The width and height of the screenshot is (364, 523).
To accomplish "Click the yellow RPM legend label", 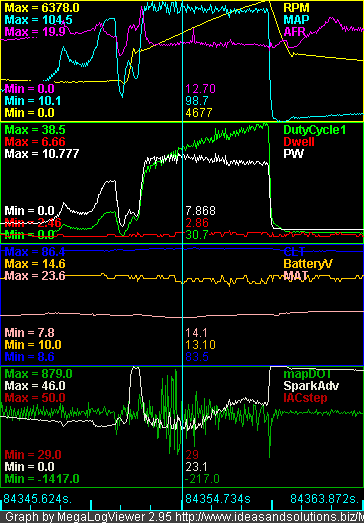I will coord(296,7).
